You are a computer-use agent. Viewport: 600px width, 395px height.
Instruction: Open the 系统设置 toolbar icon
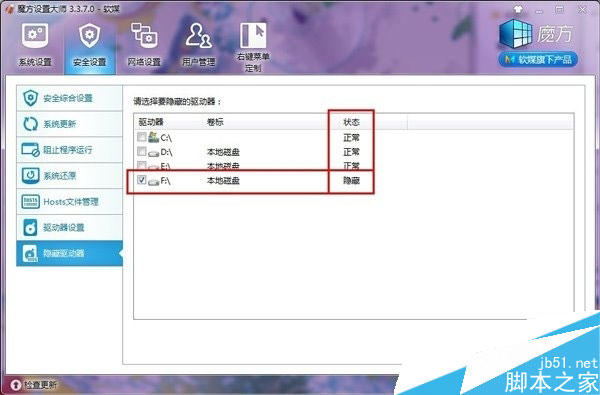click(35, 36)
